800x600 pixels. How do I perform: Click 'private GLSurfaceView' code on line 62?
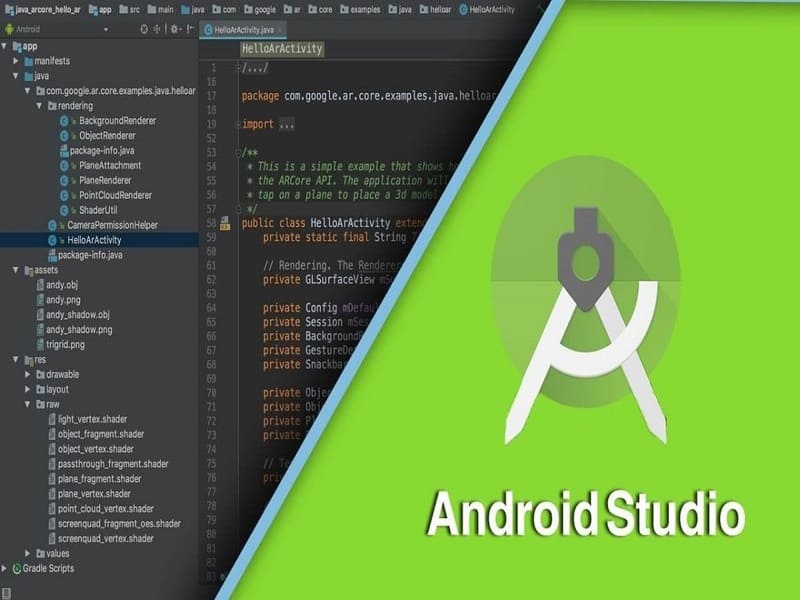coord(319,280)
